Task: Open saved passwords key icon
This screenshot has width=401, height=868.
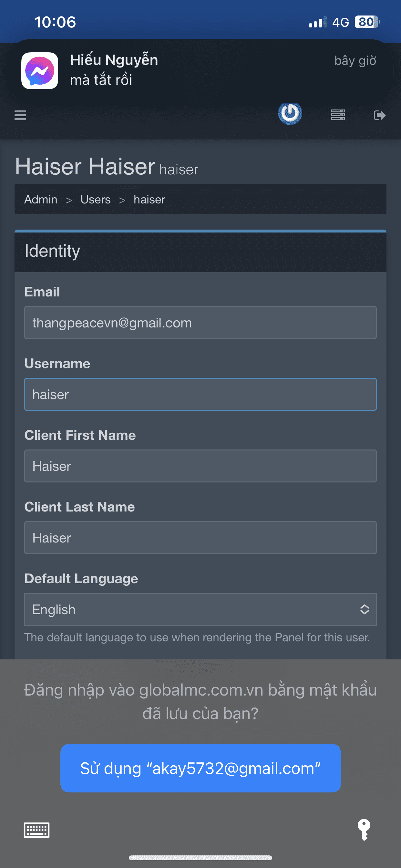Action: pos(364,830)
